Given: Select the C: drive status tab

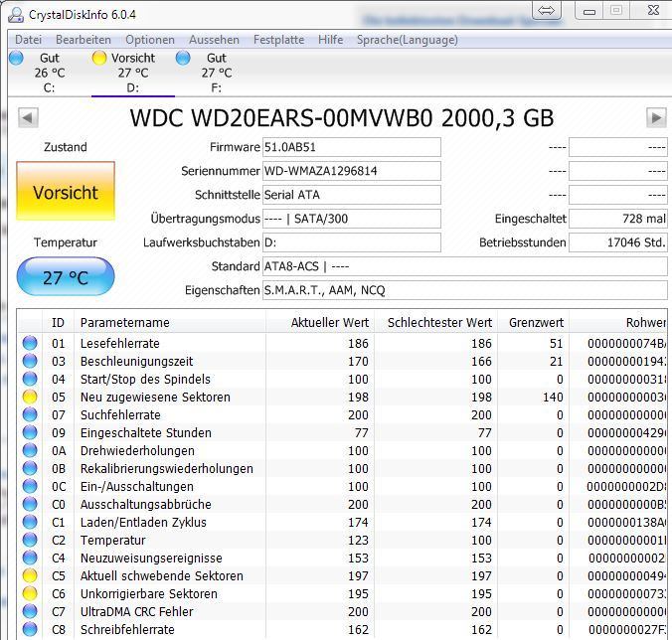Looking at the screenshot, I should [x=50, y=73].
